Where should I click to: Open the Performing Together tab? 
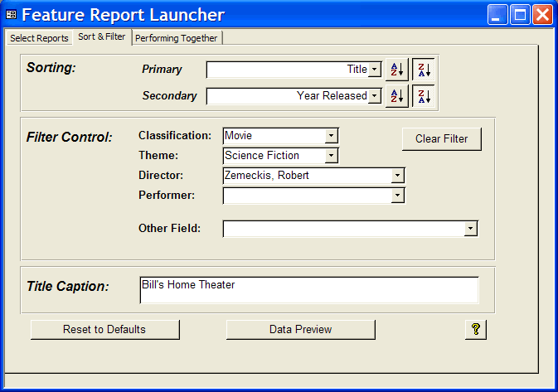[x=177, y=38]
